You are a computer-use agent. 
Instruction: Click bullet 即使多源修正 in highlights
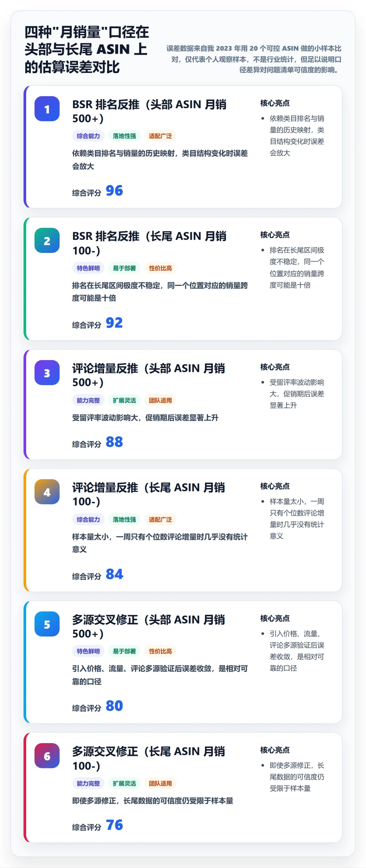point(297,777)
